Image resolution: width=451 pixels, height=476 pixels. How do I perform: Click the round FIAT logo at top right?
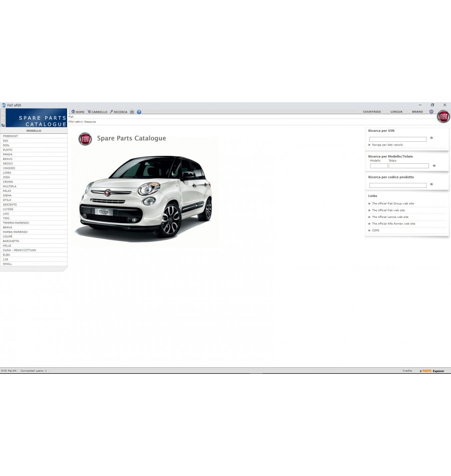[x=443, y=117]
